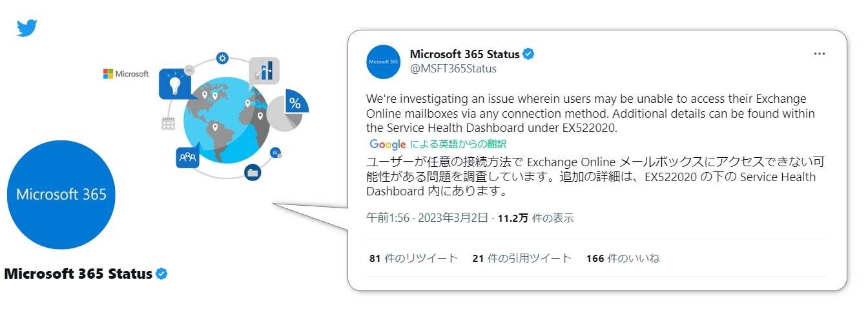The height and width of the screenshot is (326, 868).
Task: Click the percent pie chart icon
Action: (295, 103)
